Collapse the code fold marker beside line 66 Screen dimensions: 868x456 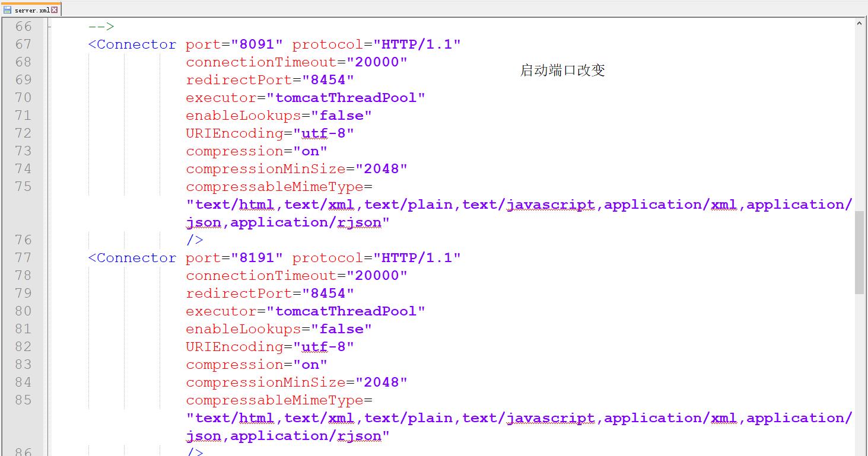[x=49, y=26]
